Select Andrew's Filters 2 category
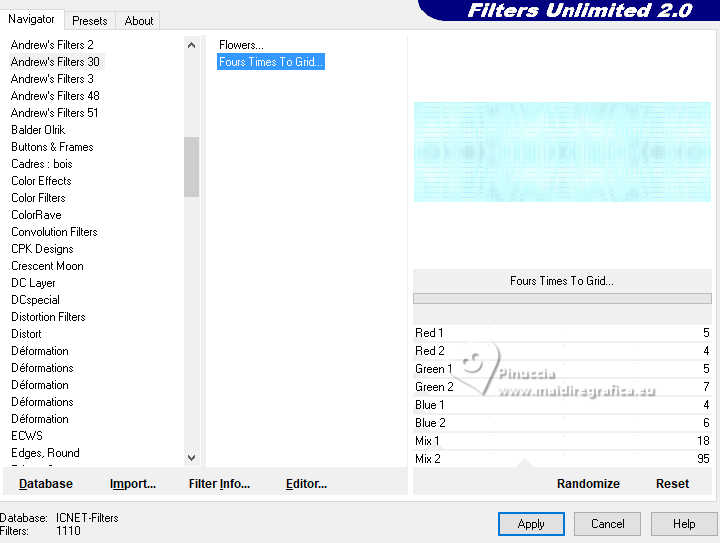The image size is (720, 543). pyautogui.click(x=52, y=45)
